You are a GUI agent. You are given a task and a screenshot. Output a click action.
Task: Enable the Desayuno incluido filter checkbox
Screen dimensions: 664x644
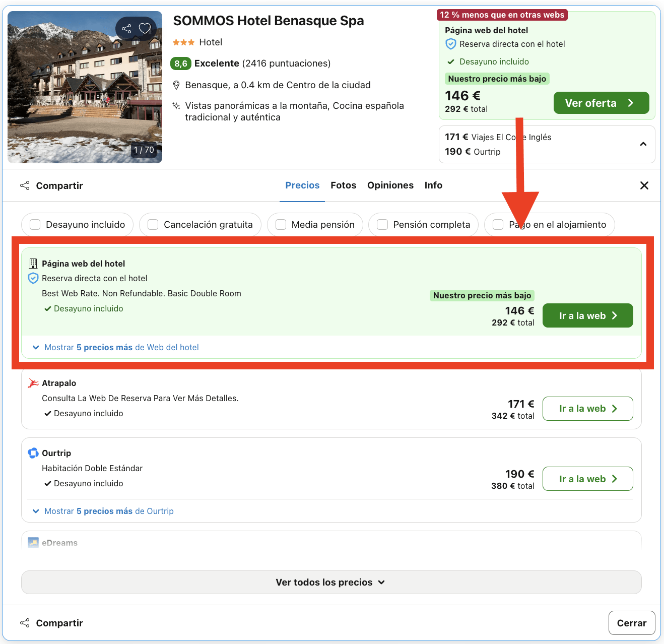point(35,224)
